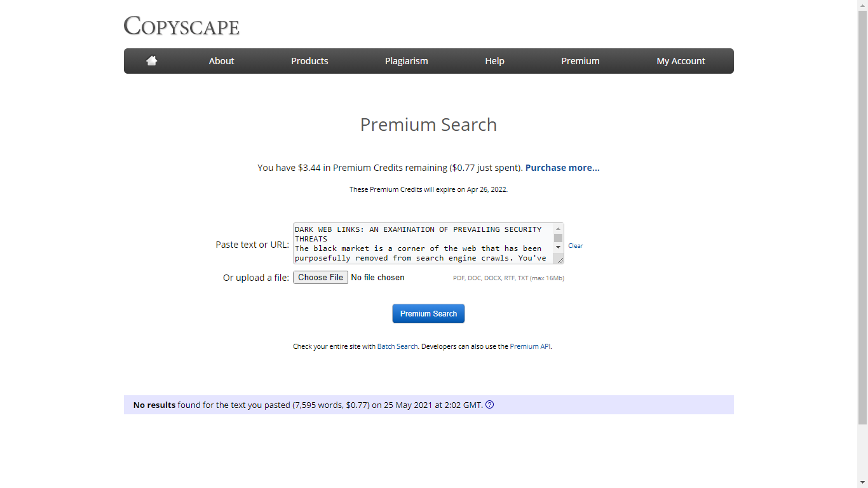Click the blue Premium Search button
The width and height of the screenshot is (868, 488).
(x=428, y=314)
